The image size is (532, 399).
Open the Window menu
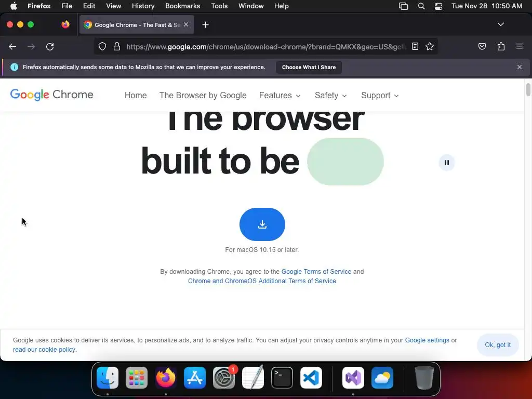pyautogui.click(x=251, y=6)
